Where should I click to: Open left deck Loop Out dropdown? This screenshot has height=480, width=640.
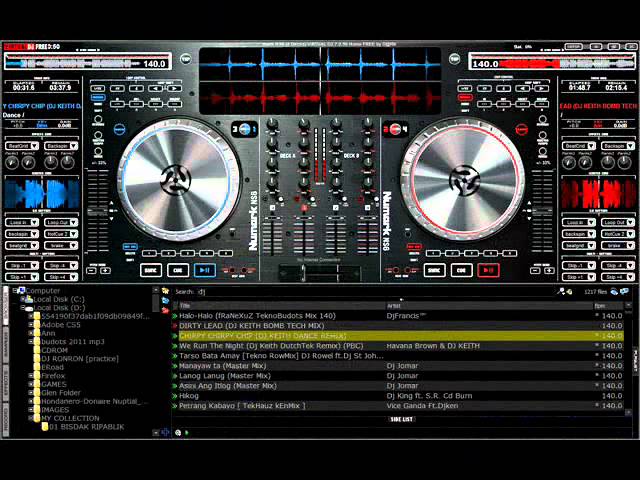tap(61, 222)
